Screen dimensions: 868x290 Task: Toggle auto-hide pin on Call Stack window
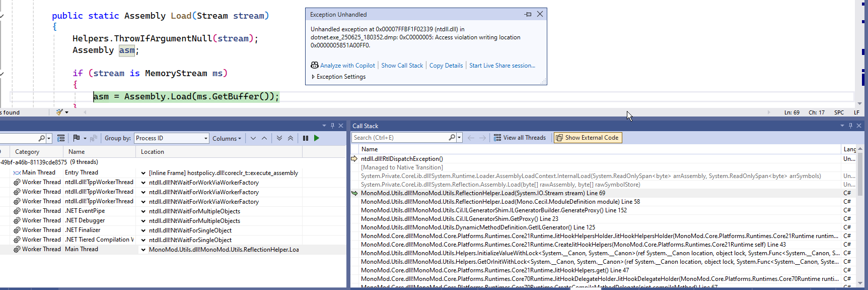(x=850, y=126)
